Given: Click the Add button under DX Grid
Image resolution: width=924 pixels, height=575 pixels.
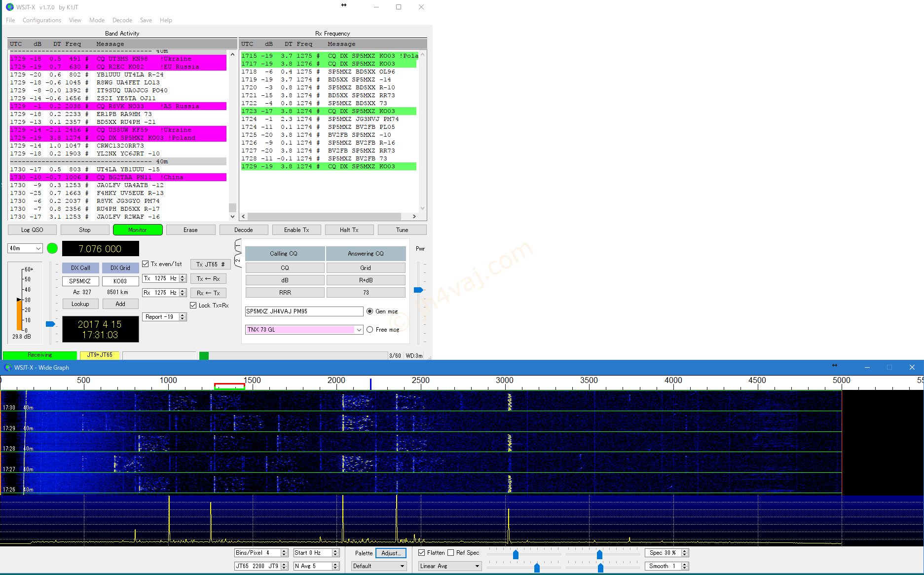Looking at the screenshot, I should click(120, 304).
